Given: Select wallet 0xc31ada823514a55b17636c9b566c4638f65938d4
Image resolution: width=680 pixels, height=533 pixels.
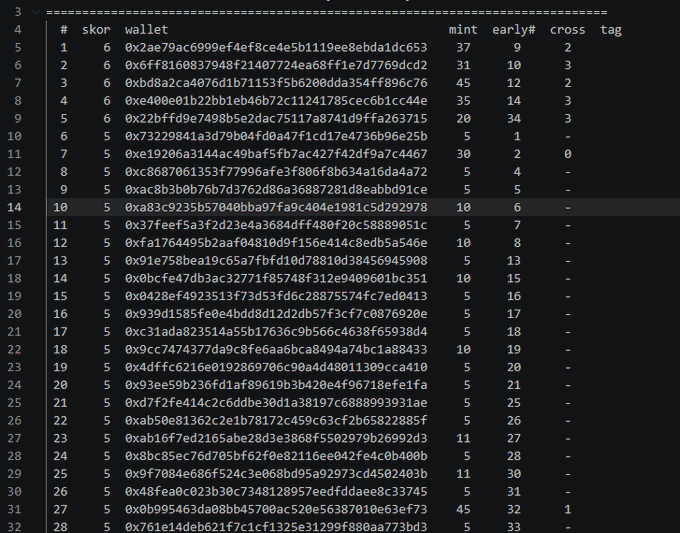Looking at the screenshot, I should pos(276,332).
